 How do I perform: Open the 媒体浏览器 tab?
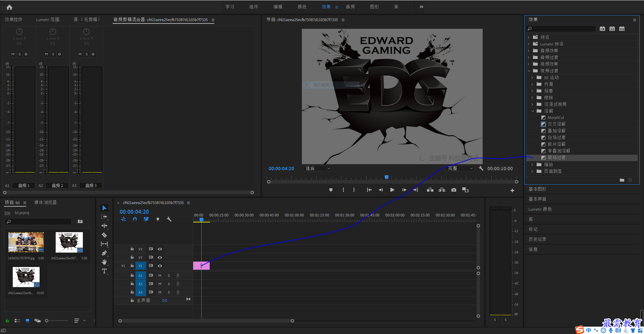tap(45, 202)
